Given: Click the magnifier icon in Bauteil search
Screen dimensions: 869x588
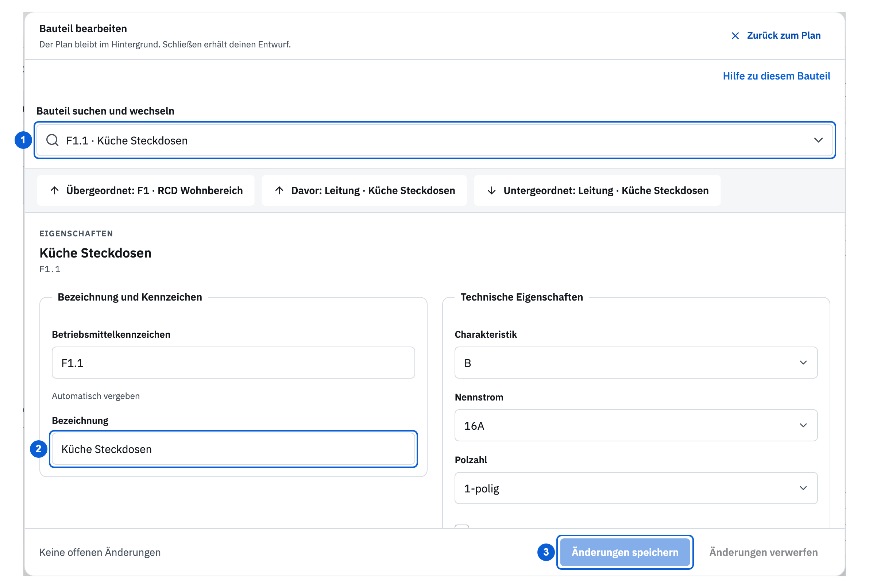Looking at the screenshot, I should [52, 140].
